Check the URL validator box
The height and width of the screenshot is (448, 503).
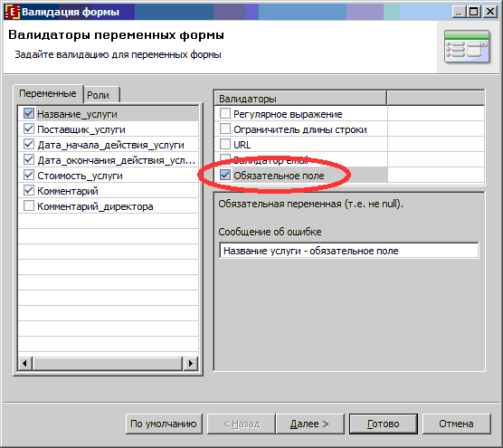point(225,144)
